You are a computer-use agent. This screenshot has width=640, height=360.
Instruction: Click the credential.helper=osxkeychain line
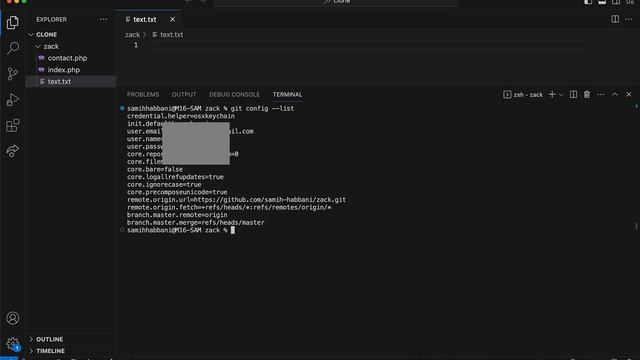[x=181, y=116]
